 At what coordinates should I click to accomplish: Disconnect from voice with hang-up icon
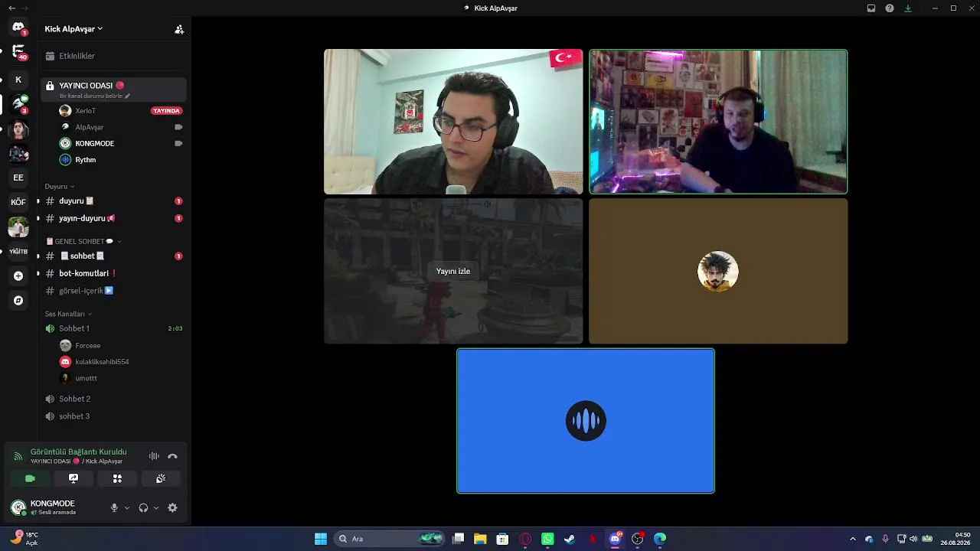[172, 456]
